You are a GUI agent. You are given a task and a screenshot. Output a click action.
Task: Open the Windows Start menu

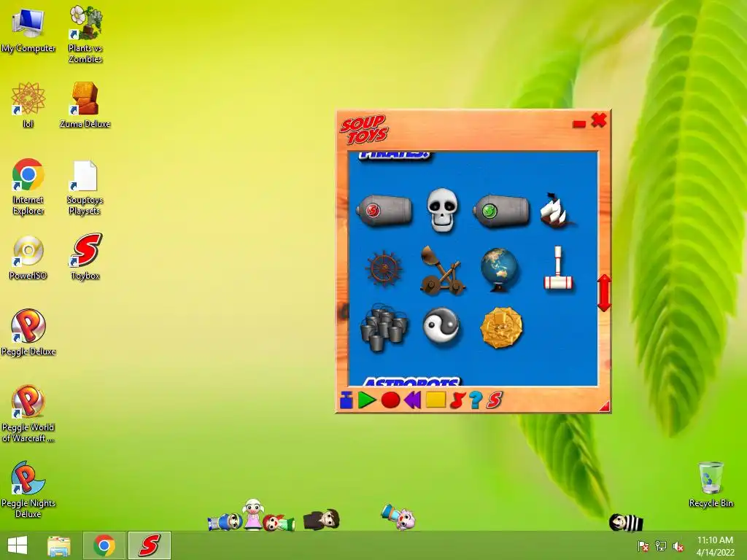coord(18,545)
